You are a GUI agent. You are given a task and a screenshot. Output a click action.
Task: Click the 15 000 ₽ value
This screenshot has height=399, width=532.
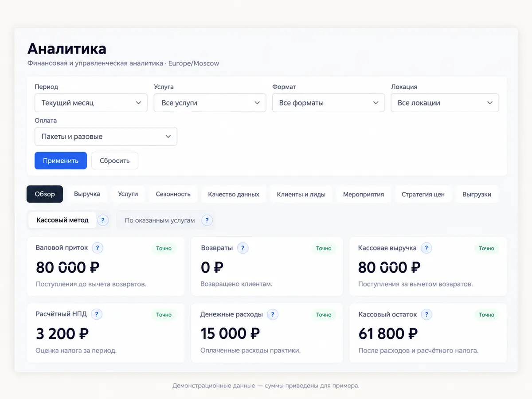[x=230, y=333]
